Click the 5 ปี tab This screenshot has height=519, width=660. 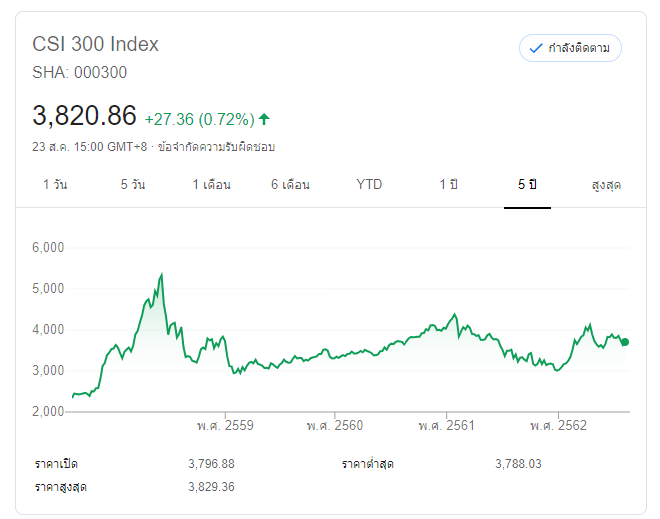click(527, 185)
